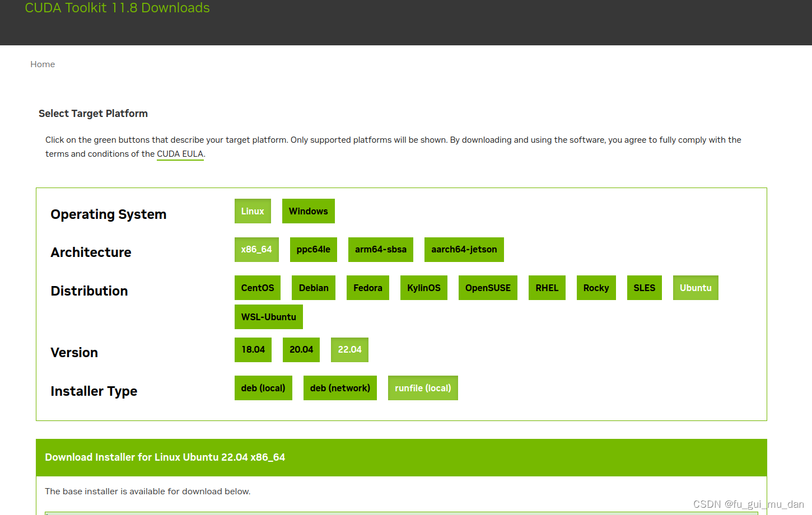Choose aarch64-jetson architecture
Screen dimensions: 812x515
(x=464, y=250)
